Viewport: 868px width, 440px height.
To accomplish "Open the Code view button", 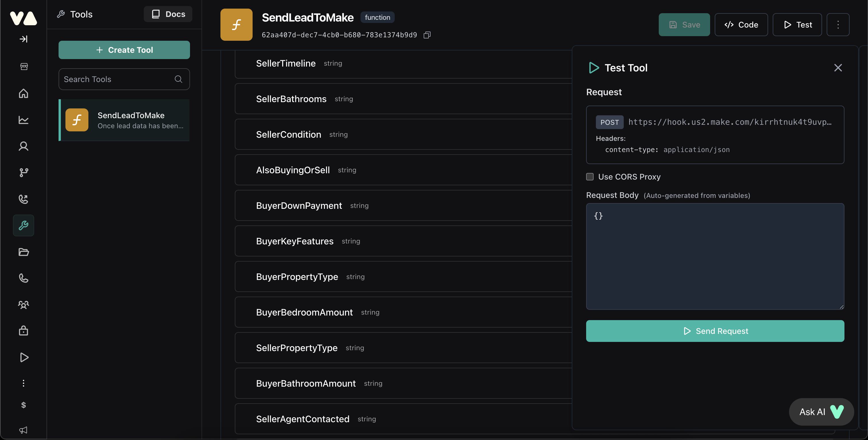I will pos(741,25).
